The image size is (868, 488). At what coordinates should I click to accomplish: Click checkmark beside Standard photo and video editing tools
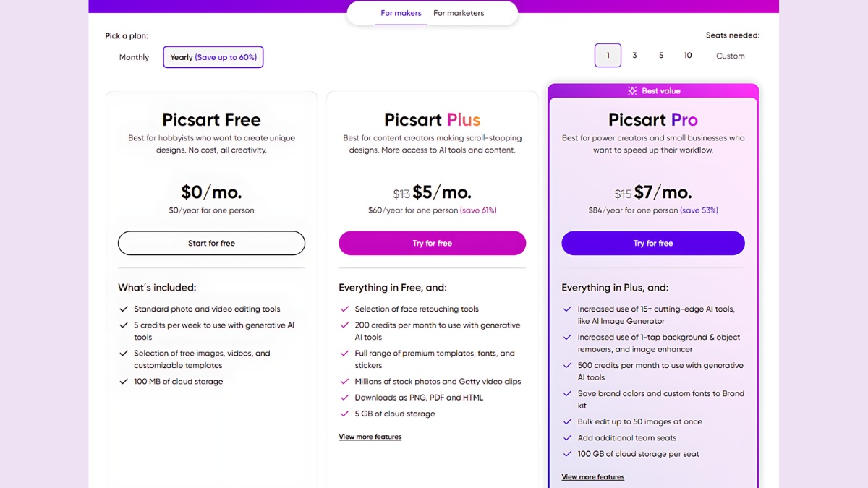(x=124, y=309)
